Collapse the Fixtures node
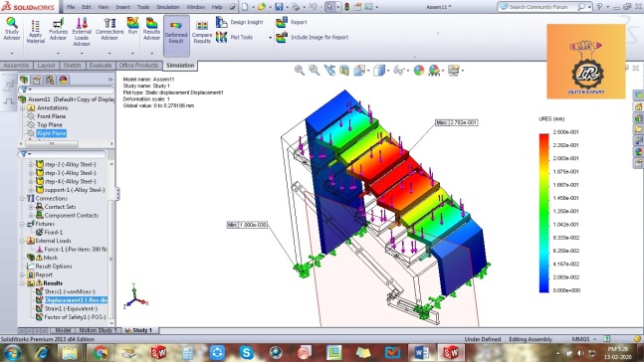Screen dimensions: 644x362 [23, 224]
